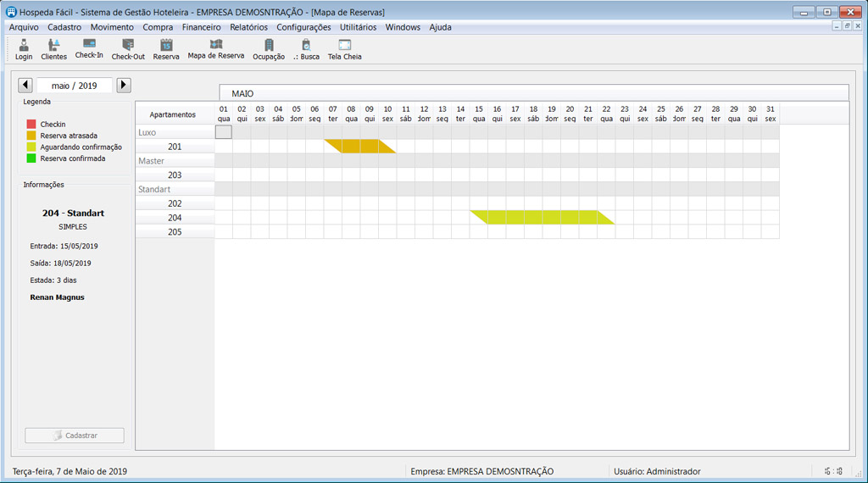Click the red Checkin legend swatch
The image size is (868, 483).
(31, 125)
